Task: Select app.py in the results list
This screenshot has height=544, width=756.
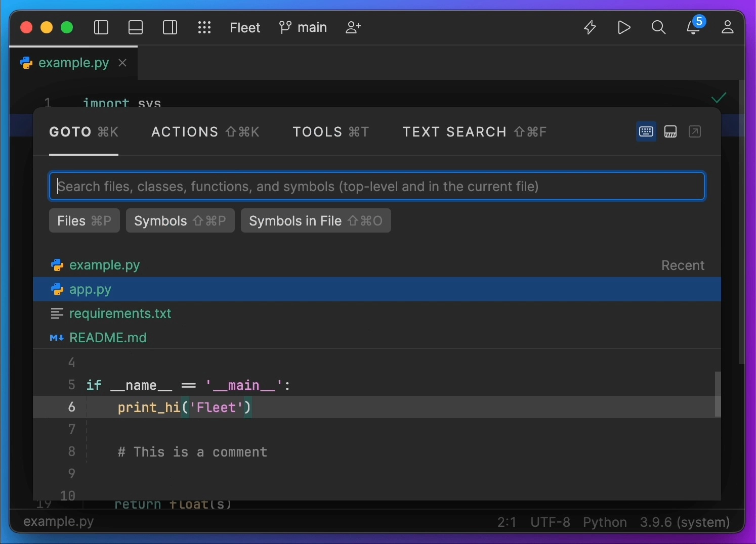Action: pos(377,289)
